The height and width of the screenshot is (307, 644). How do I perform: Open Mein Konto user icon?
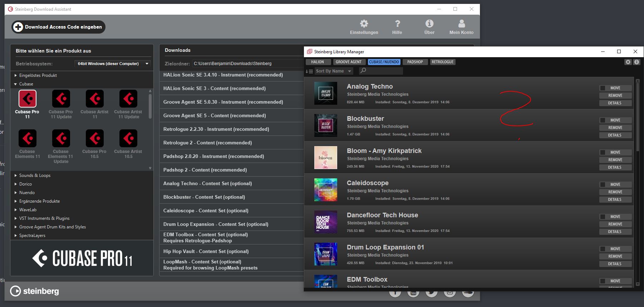(x=462, y=24)
